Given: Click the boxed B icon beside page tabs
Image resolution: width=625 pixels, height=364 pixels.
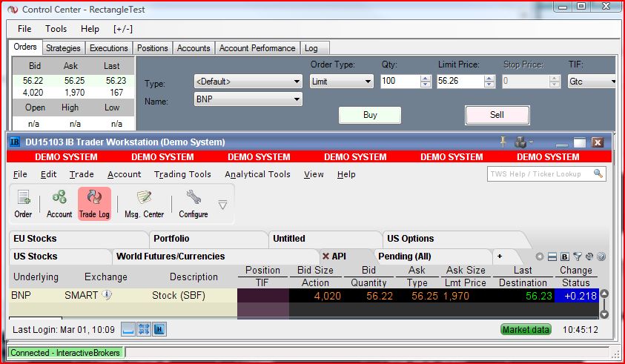Looking at the screenshot, I should pyautogui.click(x=565, y=257).
